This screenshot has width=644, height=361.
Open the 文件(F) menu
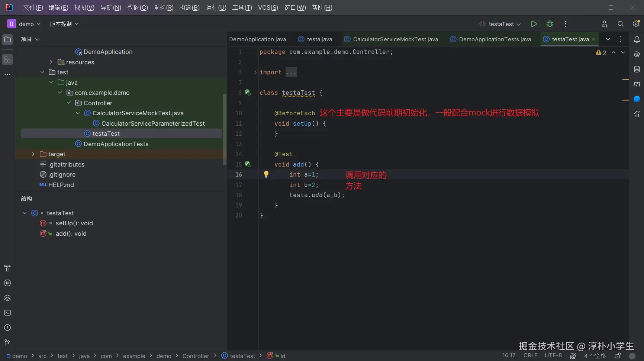(x=33, y=7)
